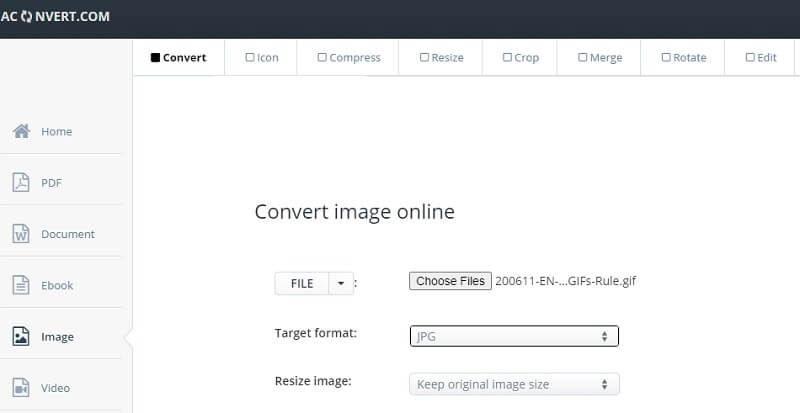Click the ACONVERT.COM logo
Viewport: 800px width, 413px height.
click(55, 17)
